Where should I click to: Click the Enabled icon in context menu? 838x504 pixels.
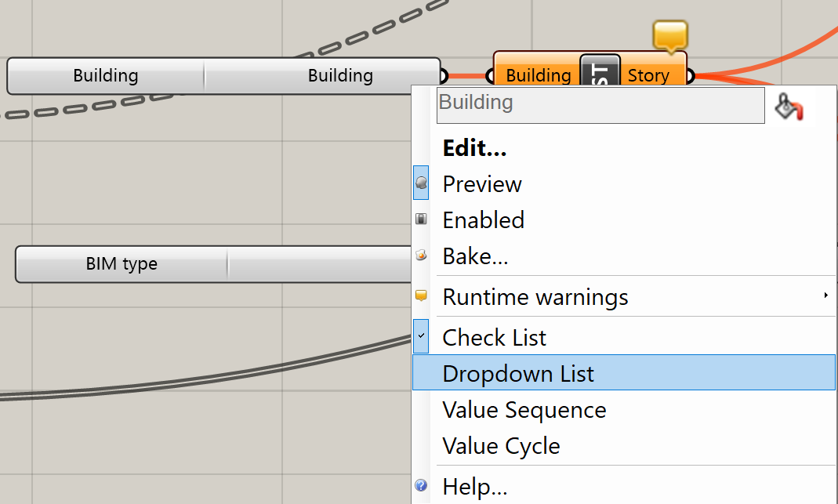click(x=421, y=219)
